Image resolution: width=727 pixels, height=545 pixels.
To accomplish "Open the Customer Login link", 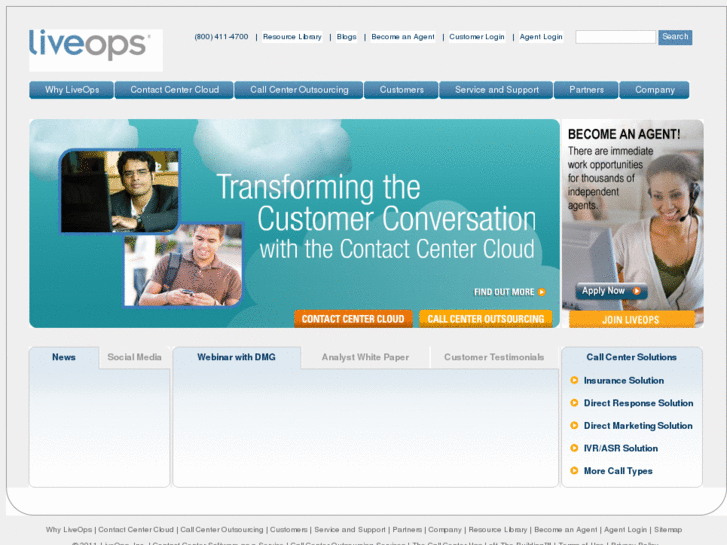I will [x=477, y=37].
